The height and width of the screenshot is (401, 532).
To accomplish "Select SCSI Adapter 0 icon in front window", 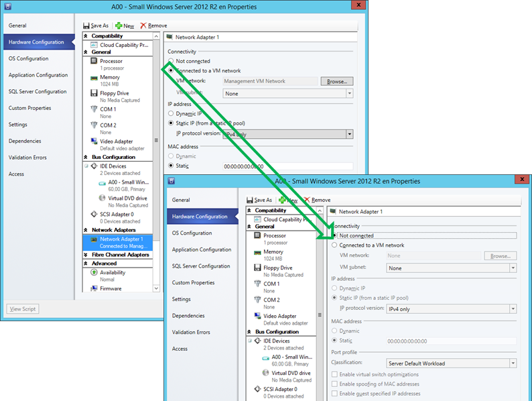I will (x=257, y=389).
